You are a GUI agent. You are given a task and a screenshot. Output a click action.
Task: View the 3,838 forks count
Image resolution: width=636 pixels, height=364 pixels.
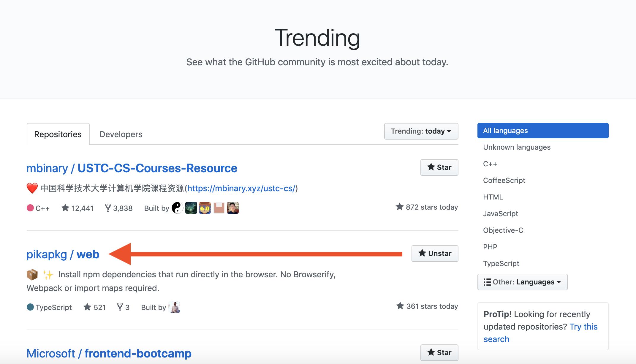pyautogui.click(x=119, y=208)
